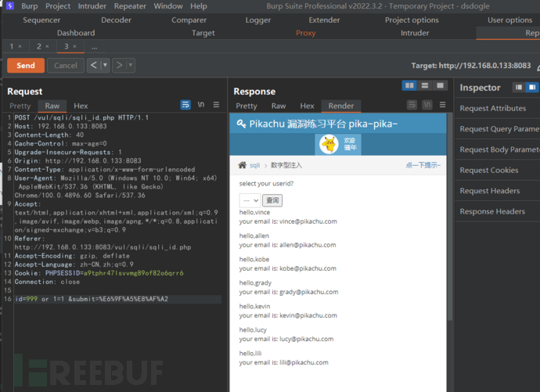
Task: Click the 点一下提示 hint link
Action: point(423,165)
